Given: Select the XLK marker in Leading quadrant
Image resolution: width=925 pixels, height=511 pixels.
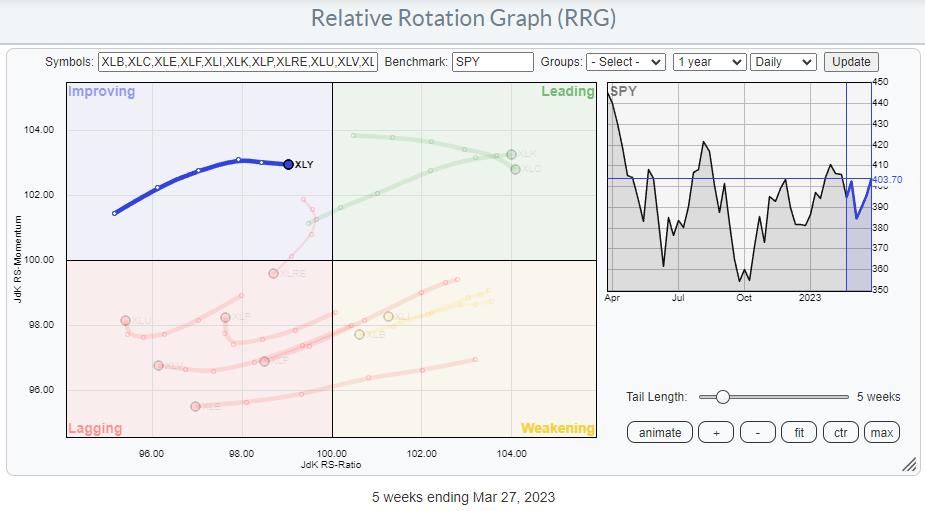Looking at the screenshot, I should [511, 154].
